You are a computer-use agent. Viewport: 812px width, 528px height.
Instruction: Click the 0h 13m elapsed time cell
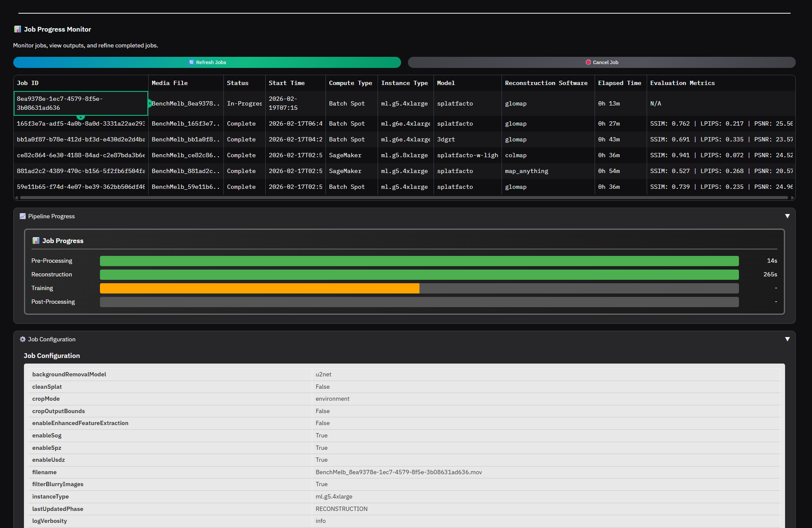pyautogui.click(x=621, y=104)
